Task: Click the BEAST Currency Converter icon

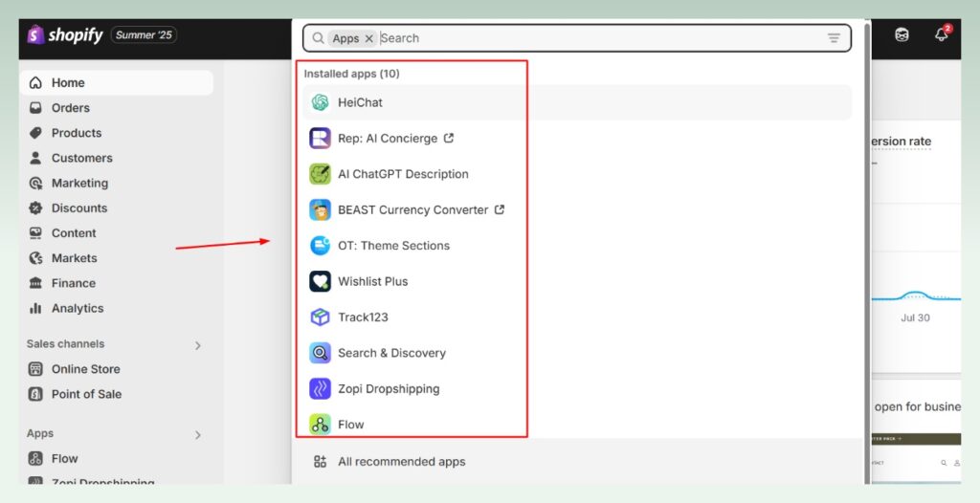Action: [x=320, y=210]
